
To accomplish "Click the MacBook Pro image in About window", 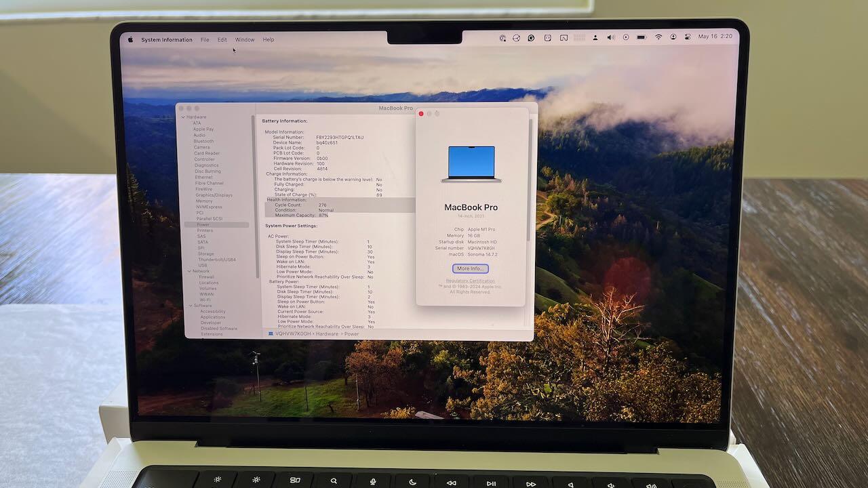I will point(471,164).
